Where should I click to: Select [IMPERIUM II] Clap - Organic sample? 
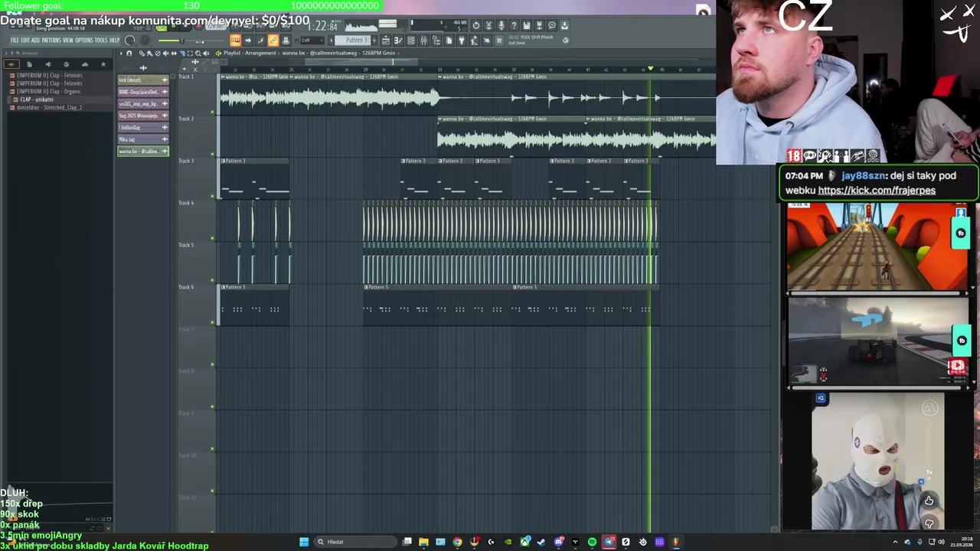(x=49, y=92)
